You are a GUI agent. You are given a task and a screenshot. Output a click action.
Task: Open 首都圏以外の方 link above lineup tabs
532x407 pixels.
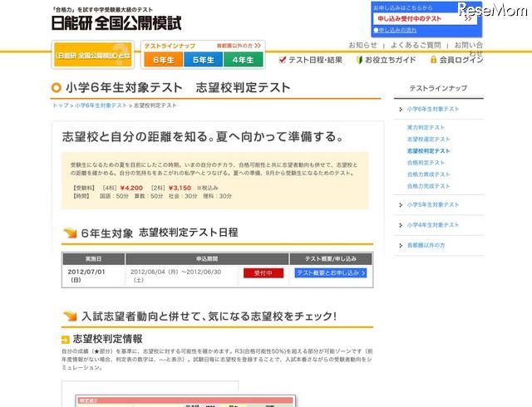tap(239, 46)
